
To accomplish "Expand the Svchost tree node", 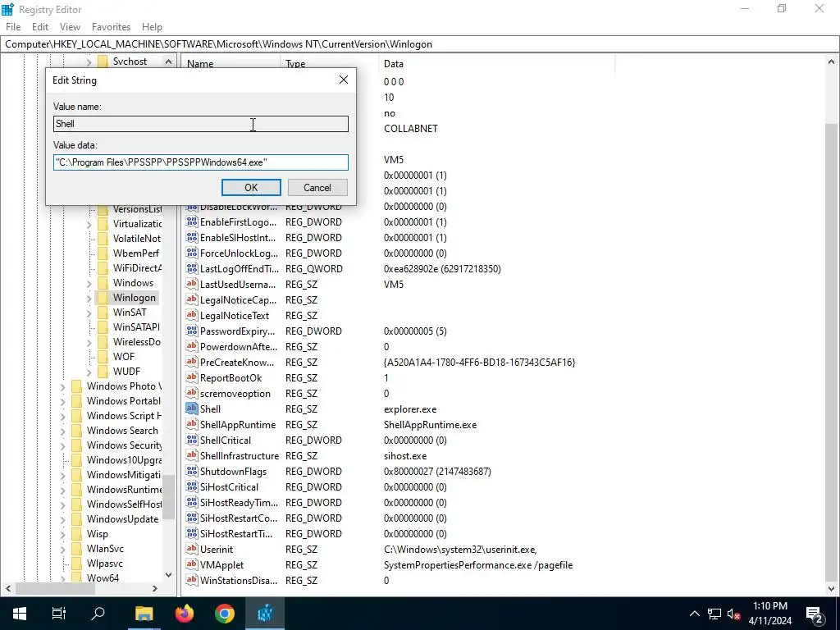I will [89, 62].
